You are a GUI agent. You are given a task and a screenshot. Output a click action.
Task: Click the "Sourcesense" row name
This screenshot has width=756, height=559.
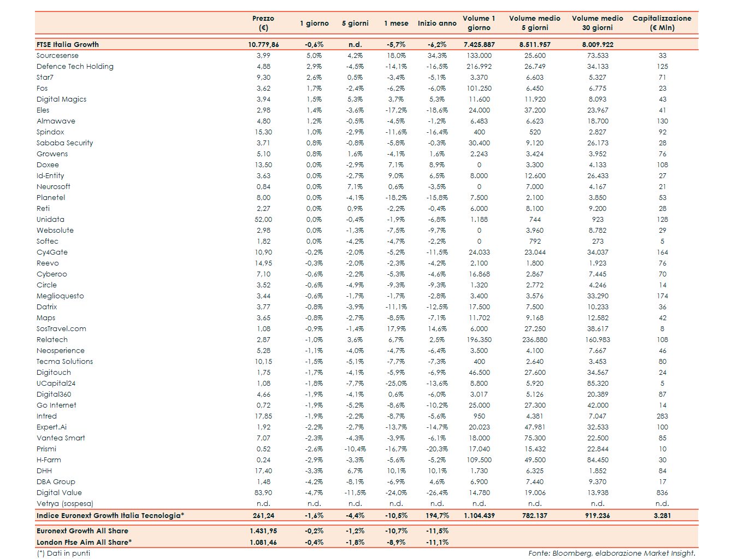click(57, 55)
